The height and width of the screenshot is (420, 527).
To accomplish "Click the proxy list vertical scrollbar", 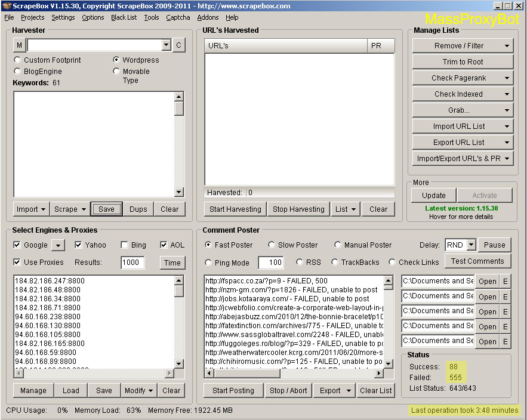I will pyautogui.click(x=179, y=322).
